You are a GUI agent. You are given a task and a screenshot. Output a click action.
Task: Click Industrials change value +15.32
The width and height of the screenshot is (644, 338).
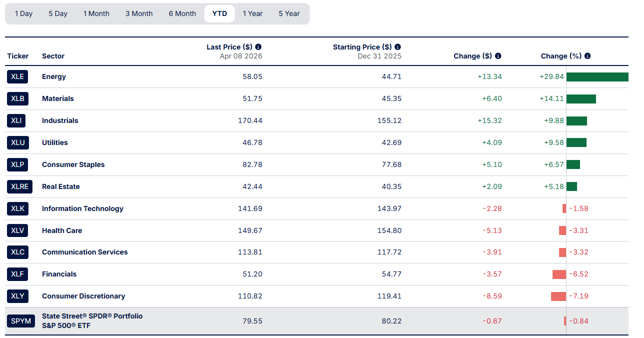pos(490,120)
